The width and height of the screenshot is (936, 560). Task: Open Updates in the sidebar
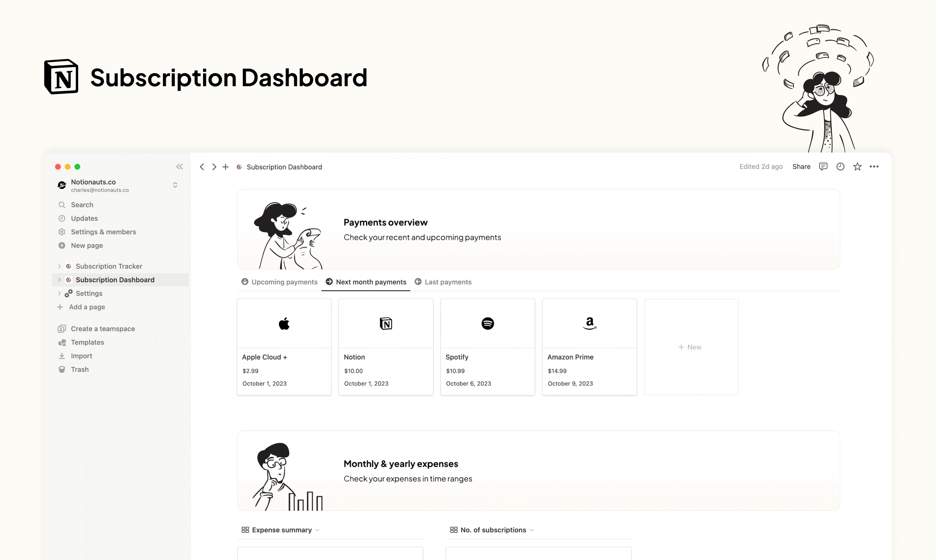point(84,218)
